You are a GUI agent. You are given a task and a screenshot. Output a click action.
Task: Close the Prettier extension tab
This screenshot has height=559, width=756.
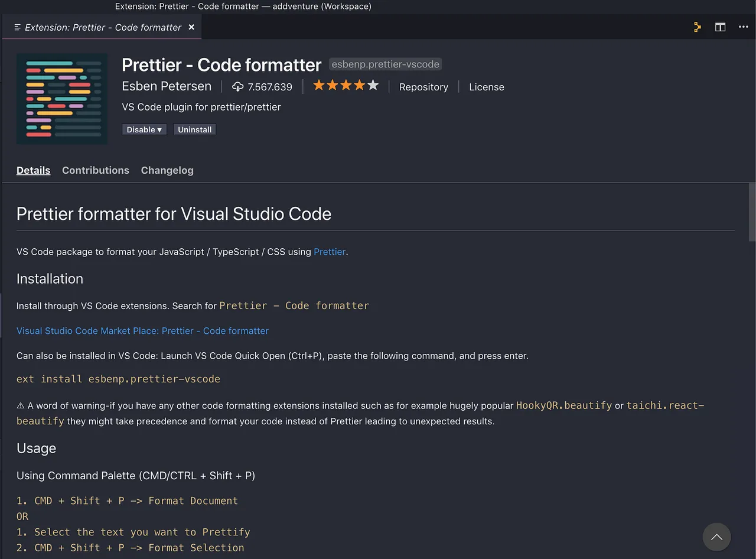(191, 27)
